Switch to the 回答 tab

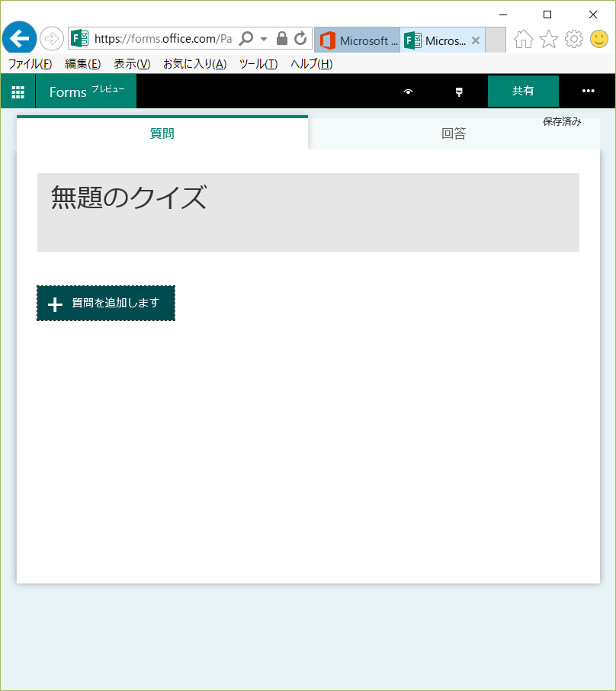[x=454, y=134]
